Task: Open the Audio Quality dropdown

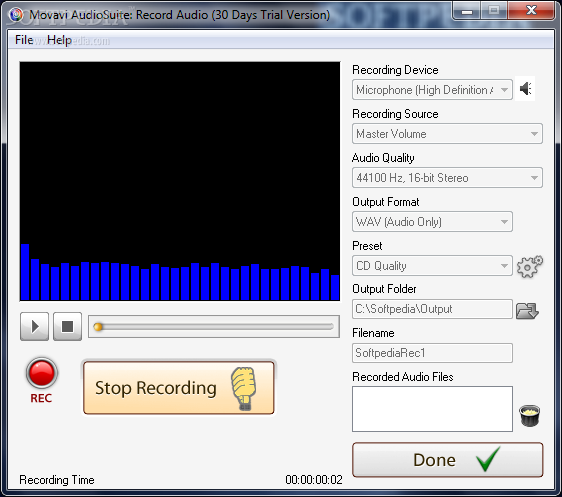Action: coord(447,178)
